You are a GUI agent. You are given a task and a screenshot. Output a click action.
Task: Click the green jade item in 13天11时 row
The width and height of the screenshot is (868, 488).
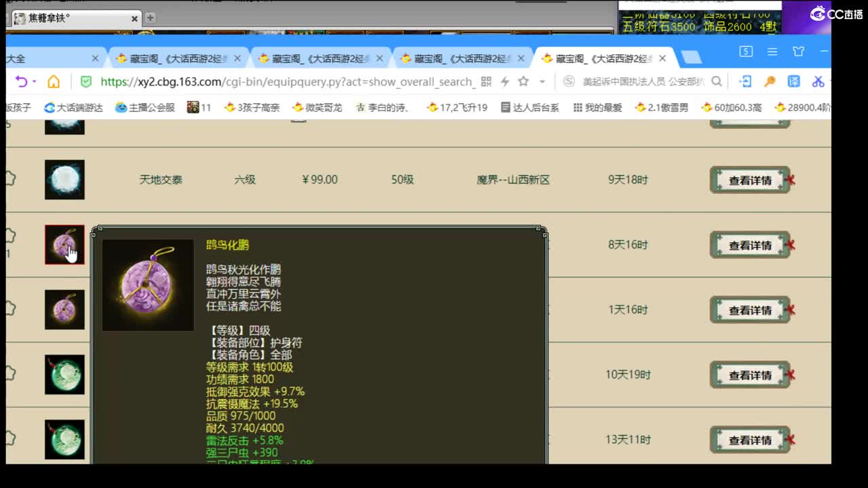coord(64,439)
